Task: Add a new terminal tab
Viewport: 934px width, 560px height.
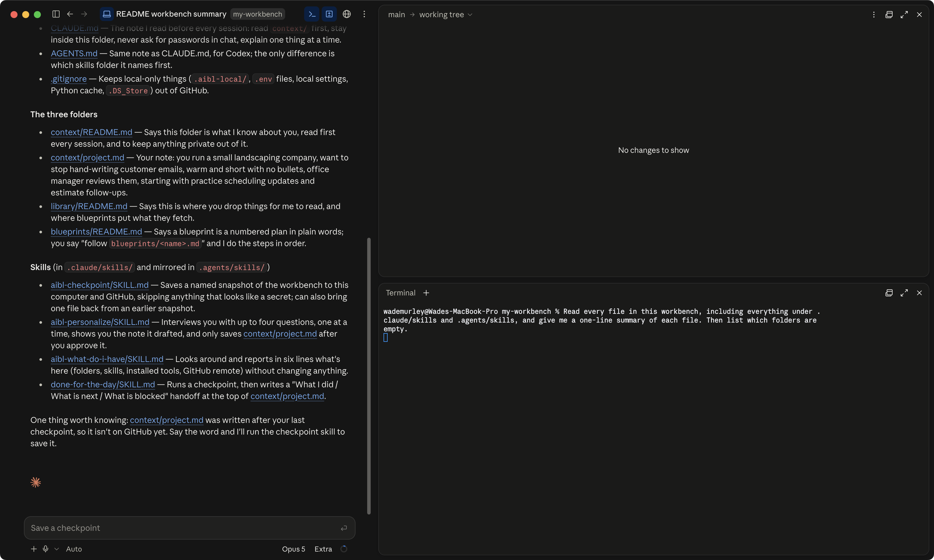Action: click(426, 293)
